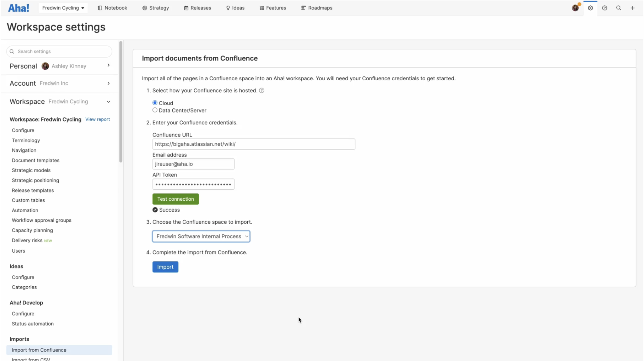Viewport: 644px width, 361px height.
Task: Click the API Token field
Action: coord(193,184)
